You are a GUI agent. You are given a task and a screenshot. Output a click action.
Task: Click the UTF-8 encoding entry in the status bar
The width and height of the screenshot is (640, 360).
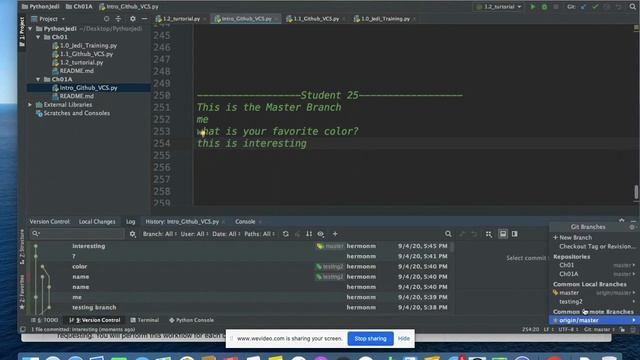(x=567, y=329)
